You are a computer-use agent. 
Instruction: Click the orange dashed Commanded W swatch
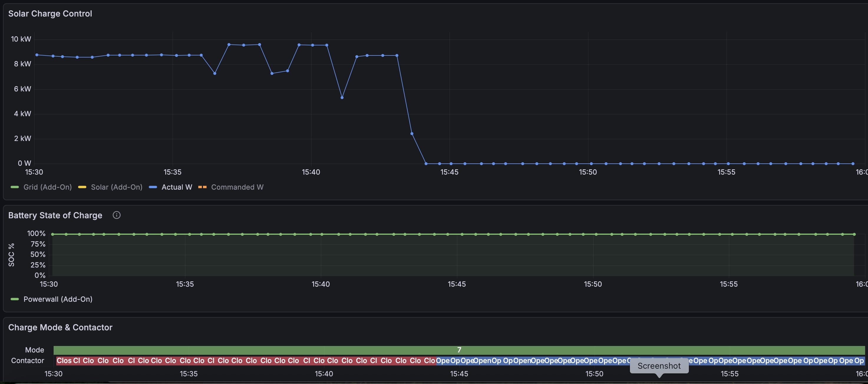202,187
